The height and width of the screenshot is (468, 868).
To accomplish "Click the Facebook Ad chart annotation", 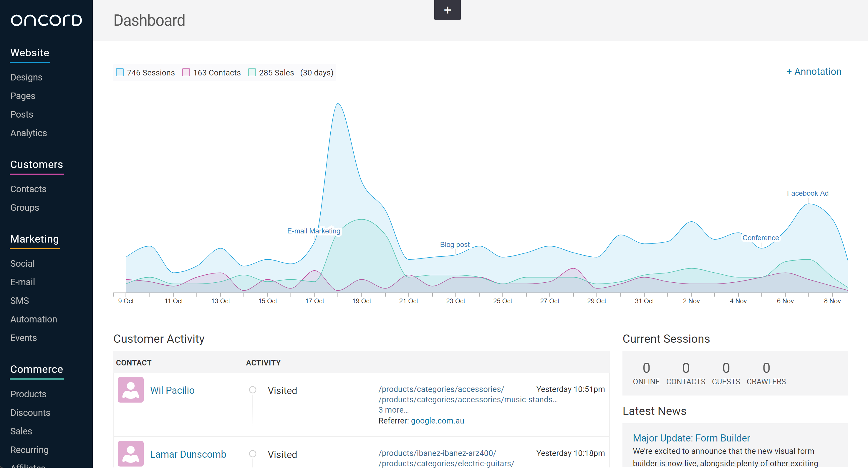I will coord(807,193).
